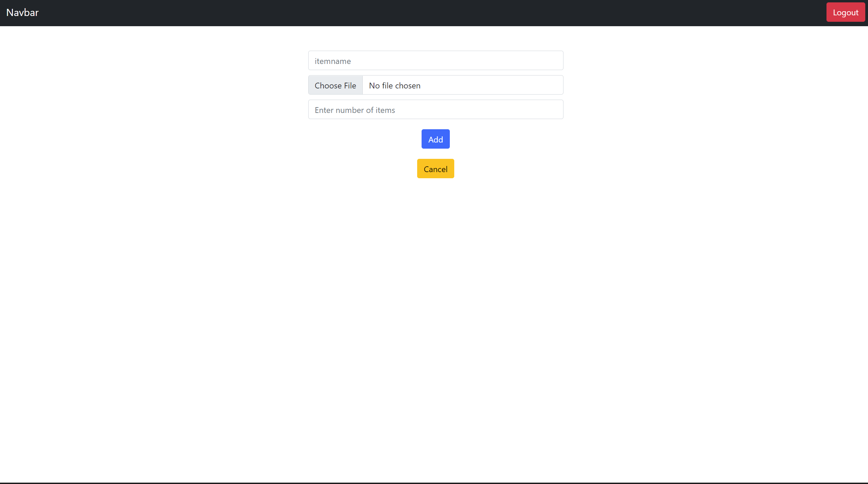The height and width of the screenshot is (484, 868).
Task: Focus the Enter number of items field
Action: pos(436,110)
